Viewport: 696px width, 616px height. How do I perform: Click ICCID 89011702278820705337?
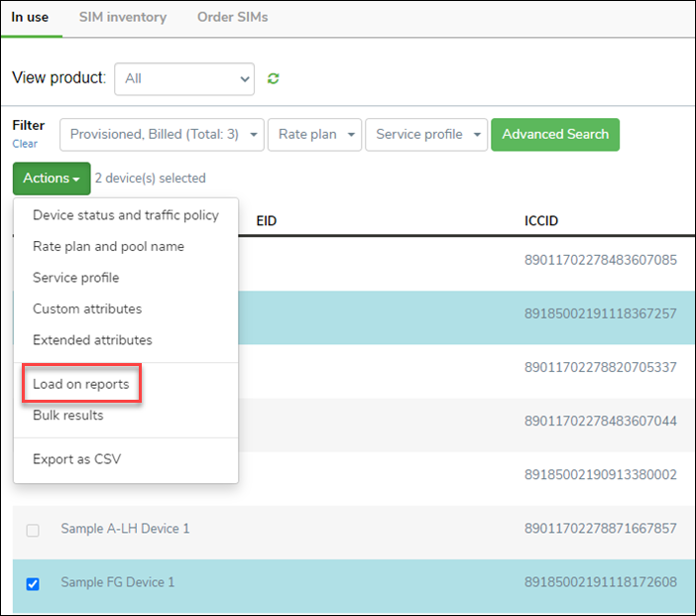pyautogui.click(x=601, y=367)
